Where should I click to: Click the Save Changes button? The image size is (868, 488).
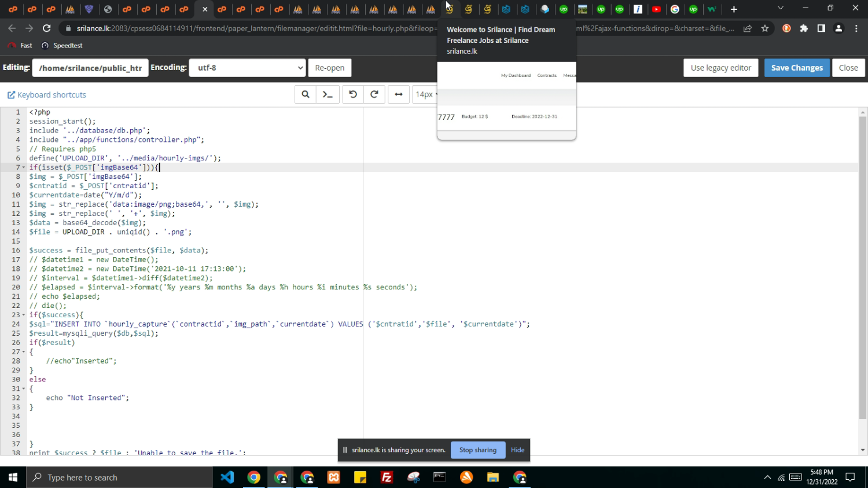tap(797, 68)
